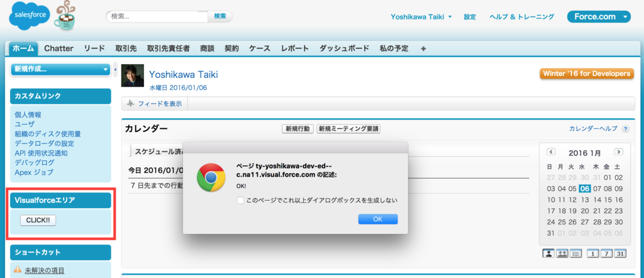Open the ユーザ custom link
The height and width of the screenshot is (278, 644).
coord(25,124)
